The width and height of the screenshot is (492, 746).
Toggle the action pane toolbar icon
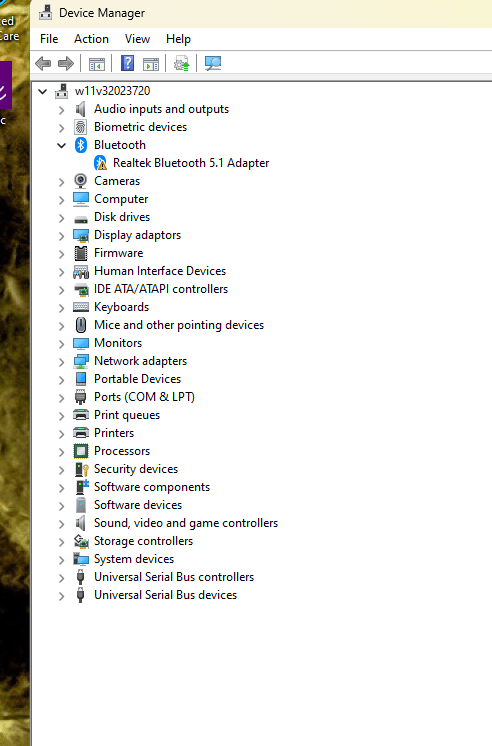151,63
